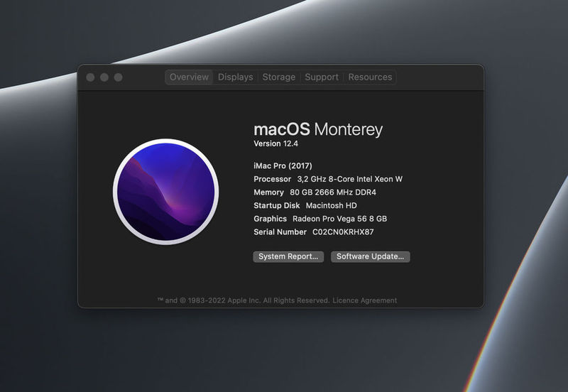Click Radeon Pro Vega 56 8 GB text
The height and width of the screenshot is (392, 568).
pyautogui.click(x=340, y=219)
